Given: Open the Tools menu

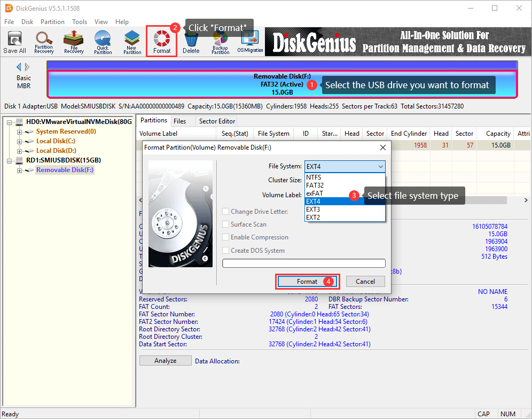Looking at the screenshot, I should pyautogui.click(x=80, y=22).
